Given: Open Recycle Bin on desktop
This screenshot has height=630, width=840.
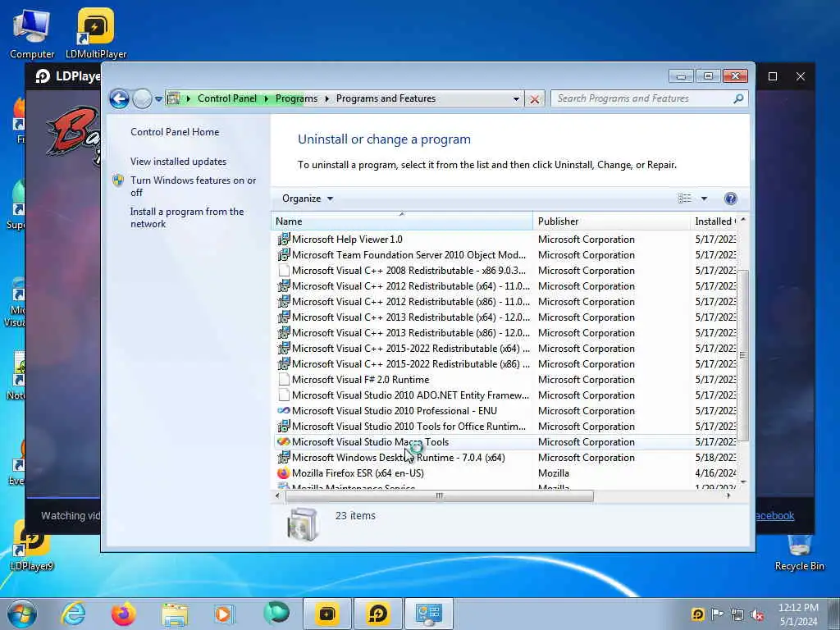Looking at the screenshot, I should coord(799,552).
